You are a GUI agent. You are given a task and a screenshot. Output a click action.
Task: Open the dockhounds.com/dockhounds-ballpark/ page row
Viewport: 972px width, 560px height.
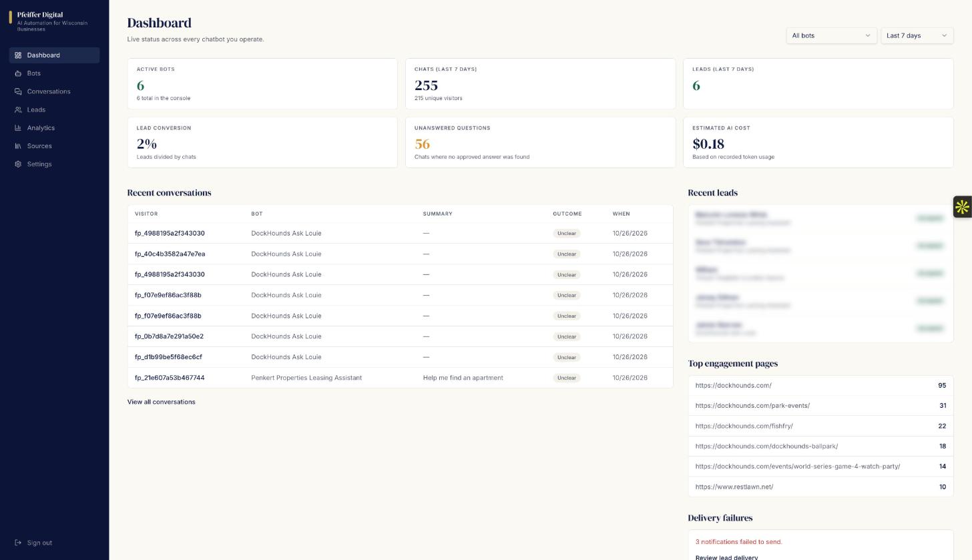[x=820, y=447]
